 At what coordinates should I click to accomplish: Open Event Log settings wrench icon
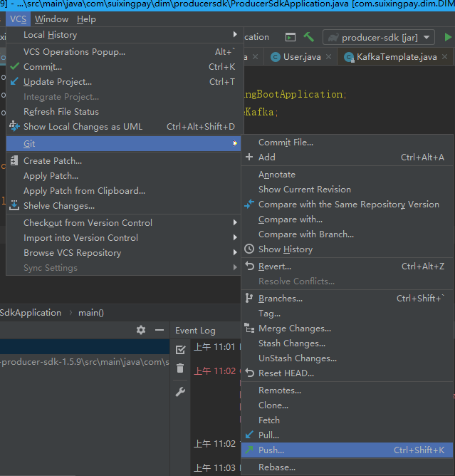180,391
